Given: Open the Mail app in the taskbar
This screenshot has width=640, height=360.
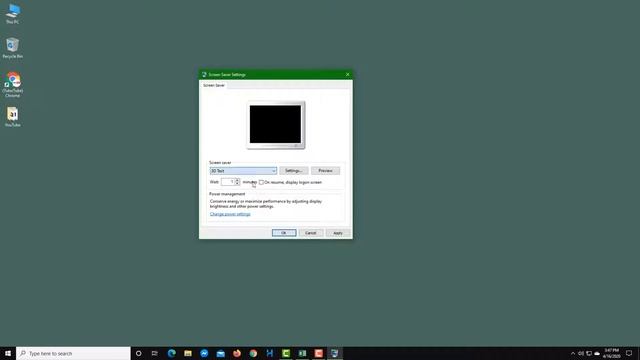Looking at the screenshot, I should 220,353.
